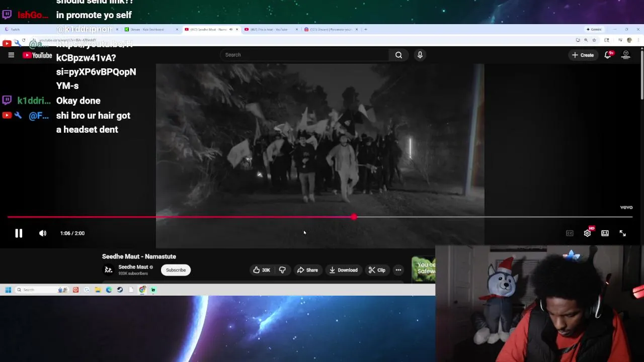Switch to the Twitch browser tab

[x=30, y=30]
